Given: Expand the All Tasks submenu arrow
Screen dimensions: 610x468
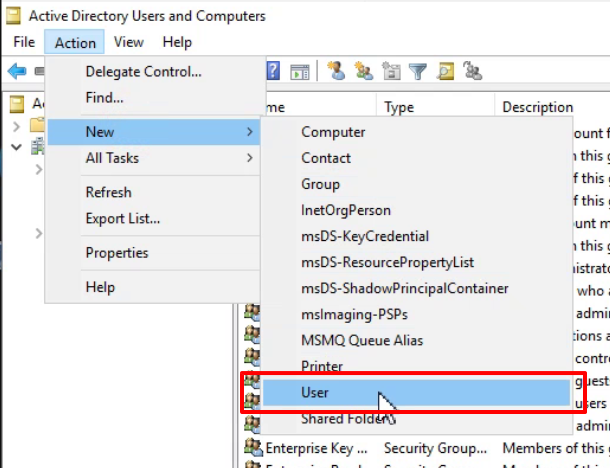Looking at the screenshot, I should tap(250, 158).
